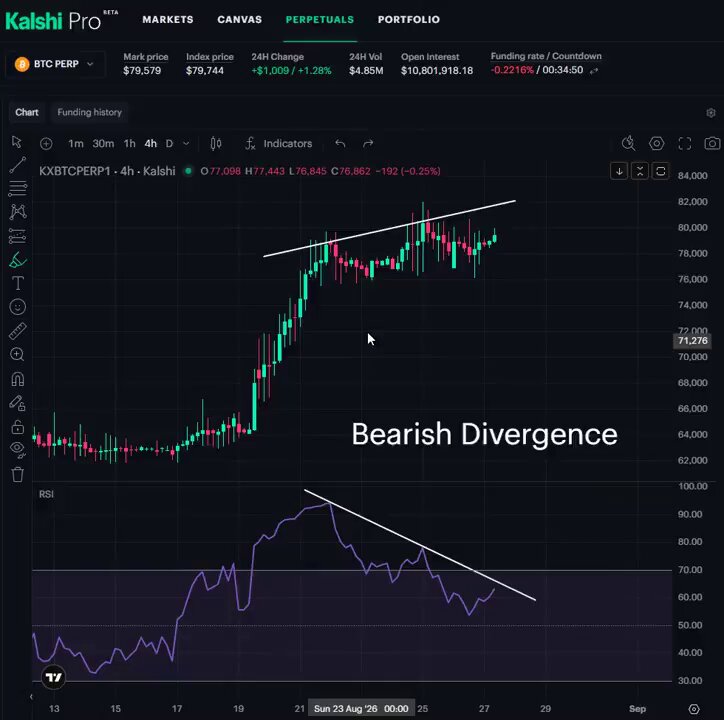
Task: Toggle the magnet snapping mode
Action: tap(18, 379)
